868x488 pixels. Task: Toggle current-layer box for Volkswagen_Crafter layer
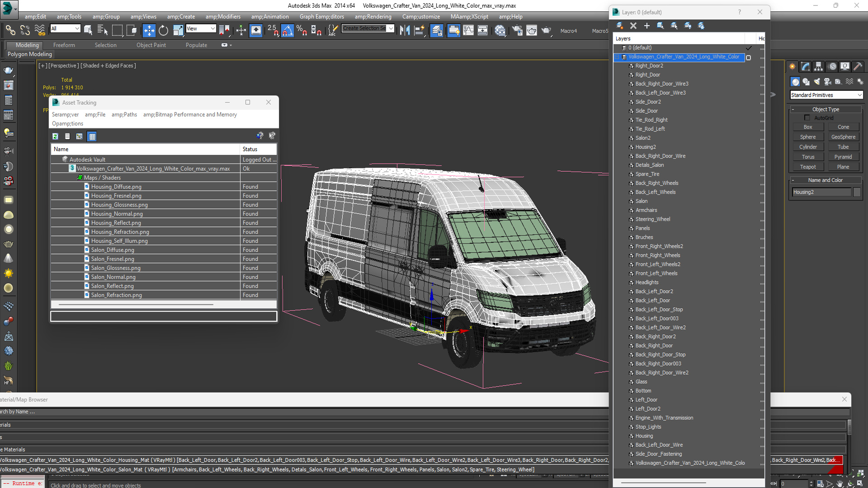coord(749,57)
